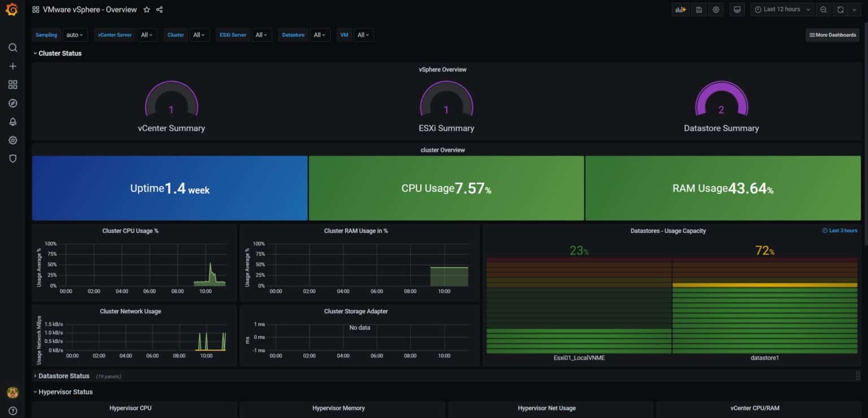Save the dashboard using the save icon
This screenshot has height=418, width=868.
698,10
